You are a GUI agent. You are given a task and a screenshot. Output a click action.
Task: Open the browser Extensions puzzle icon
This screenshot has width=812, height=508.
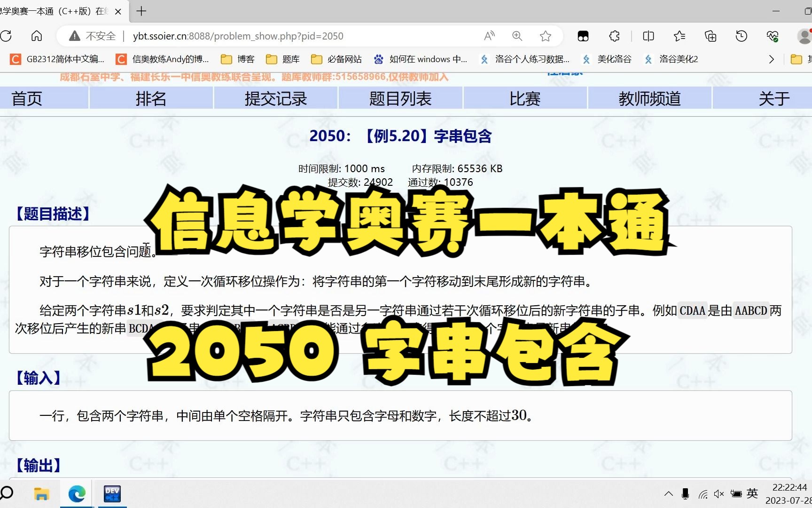614,36
